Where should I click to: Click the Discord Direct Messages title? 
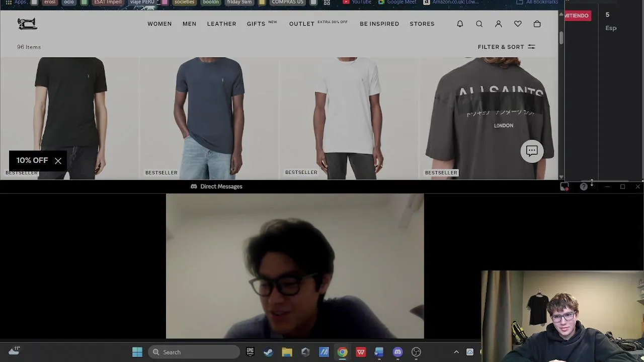click(x=221, y=187)
